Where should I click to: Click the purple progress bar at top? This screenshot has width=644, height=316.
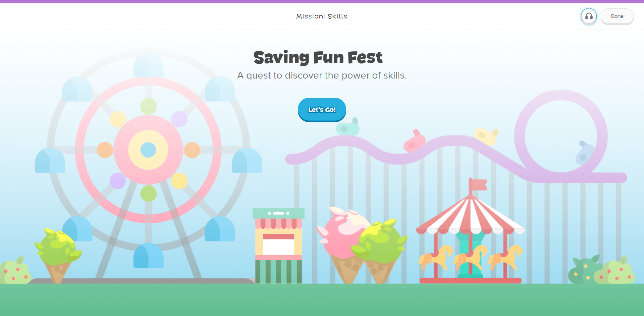(322, 2)
